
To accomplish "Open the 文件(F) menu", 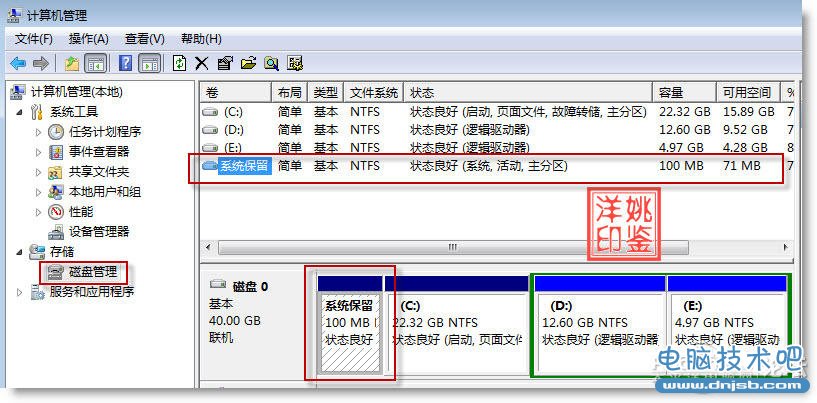I will tap(34, 39).
